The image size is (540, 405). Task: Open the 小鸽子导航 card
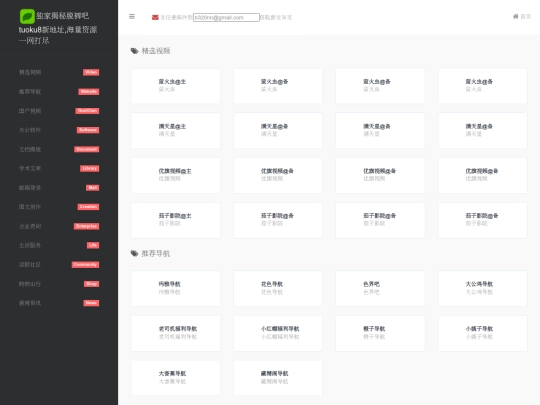pyautogui.click(x=482, y=333)
